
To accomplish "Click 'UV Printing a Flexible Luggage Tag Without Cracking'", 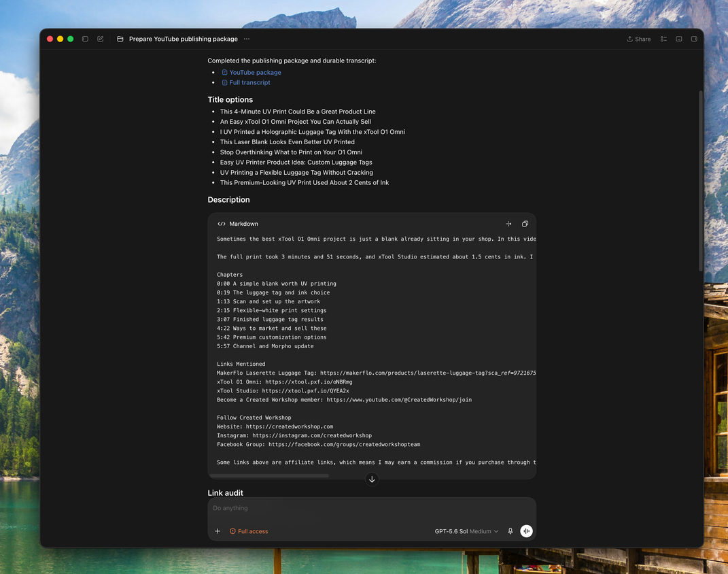I will (x=296, y=173).
